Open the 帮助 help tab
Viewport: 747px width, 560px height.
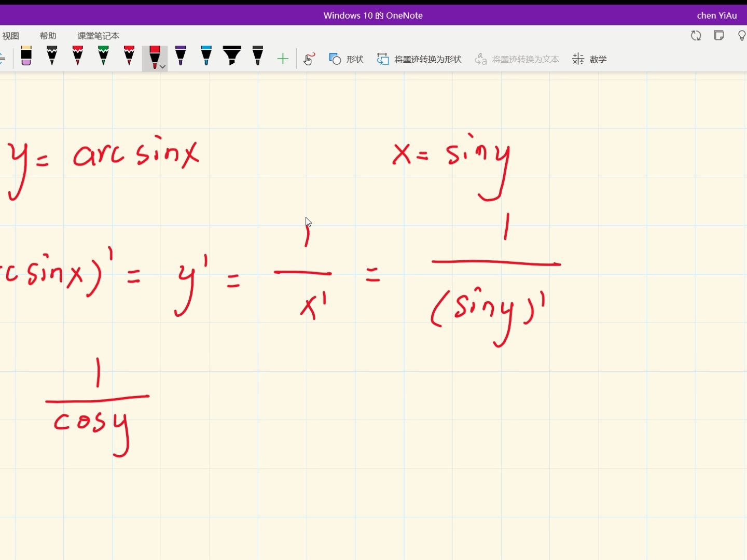click(x=48, y=36)
